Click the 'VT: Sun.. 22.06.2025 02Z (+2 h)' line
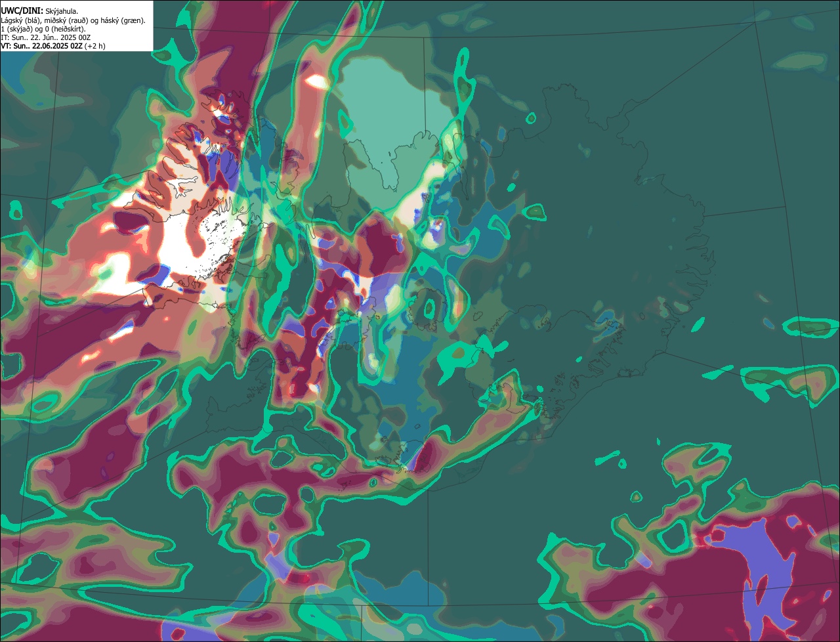The width and height of the screenshot is (840, 642). coord(53,46)
